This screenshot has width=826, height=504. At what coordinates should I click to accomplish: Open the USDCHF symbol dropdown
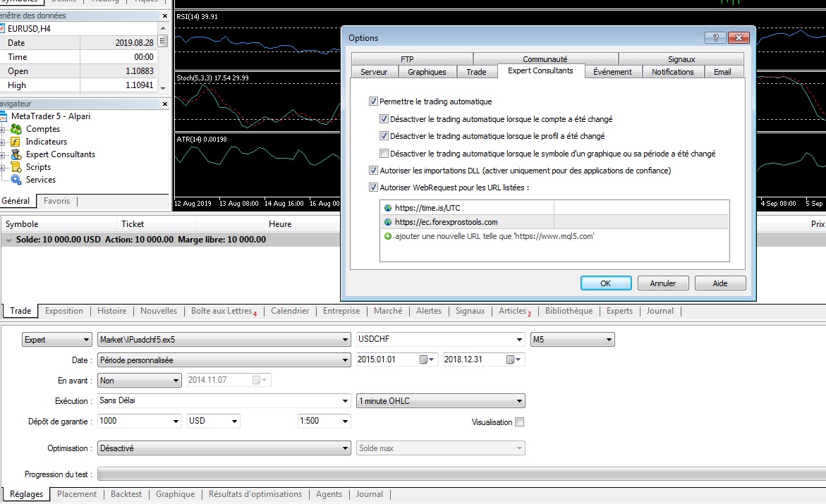tap(519, 340)
